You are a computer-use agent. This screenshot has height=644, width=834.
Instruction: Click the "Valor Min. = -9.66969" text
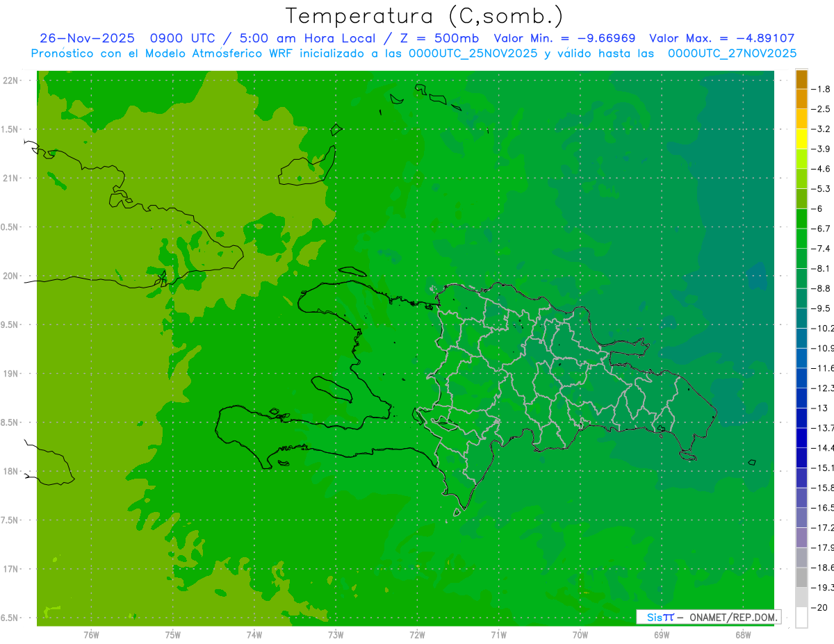[564, 39]
